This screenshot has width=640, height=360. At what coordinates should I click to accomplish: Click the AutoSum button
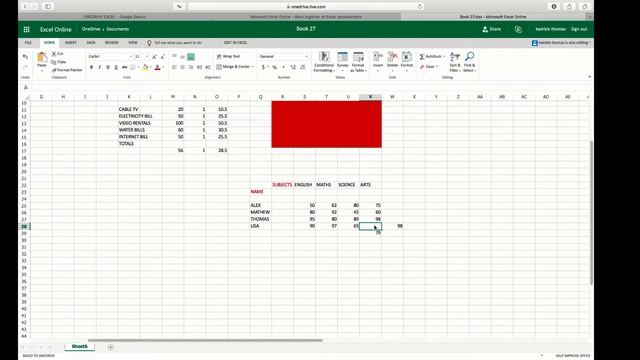click(431, 56)
